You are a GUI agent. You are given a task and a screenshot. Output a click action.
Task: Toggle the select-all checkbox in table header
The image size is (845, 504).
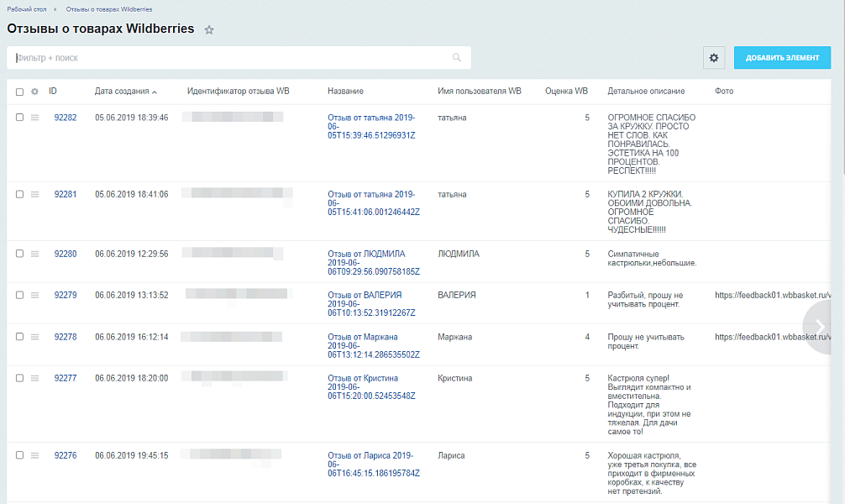[x=19, y=92]
